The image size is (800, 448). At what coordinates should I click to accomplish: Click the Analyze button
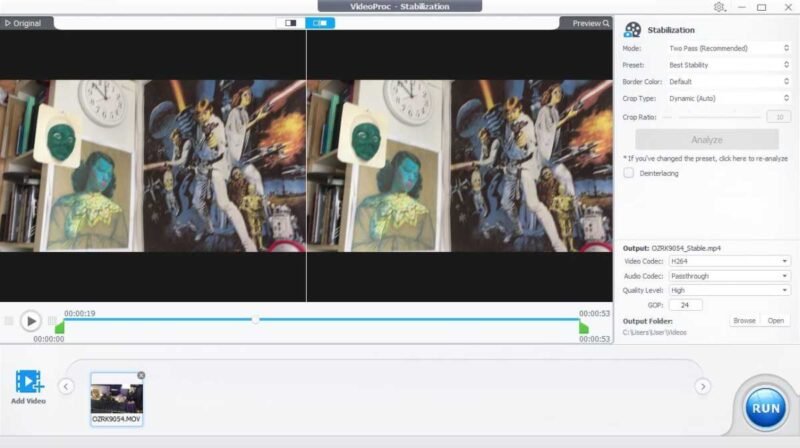pos(707,140)
